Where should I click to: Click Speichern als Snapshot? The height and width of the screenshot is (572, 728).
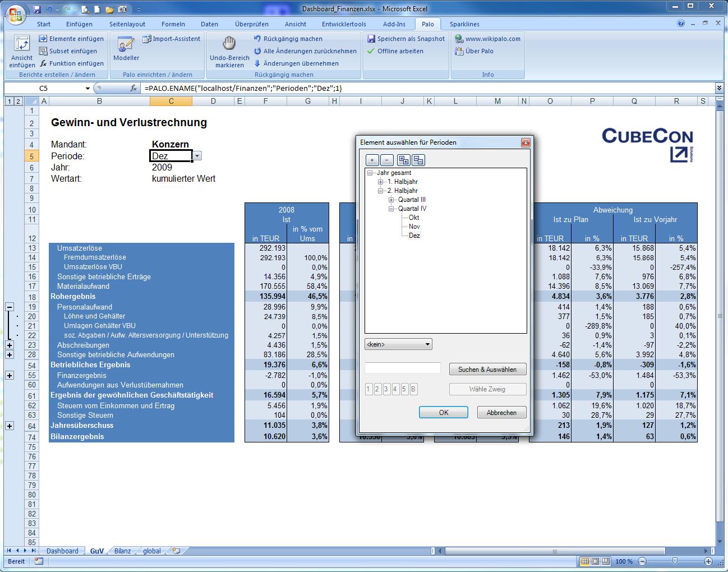(406, 39)
